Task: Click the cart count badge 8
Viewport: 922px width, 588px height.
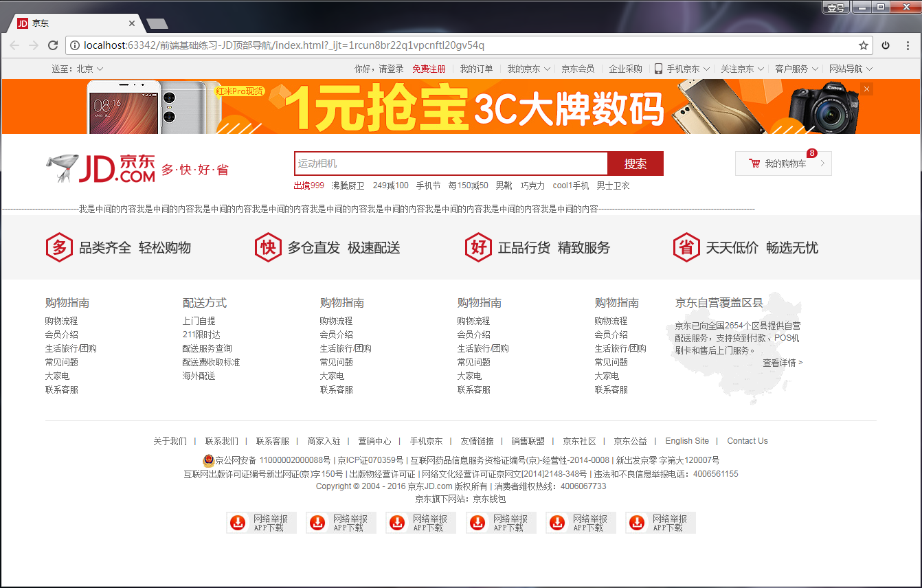Action: [811, 153]
